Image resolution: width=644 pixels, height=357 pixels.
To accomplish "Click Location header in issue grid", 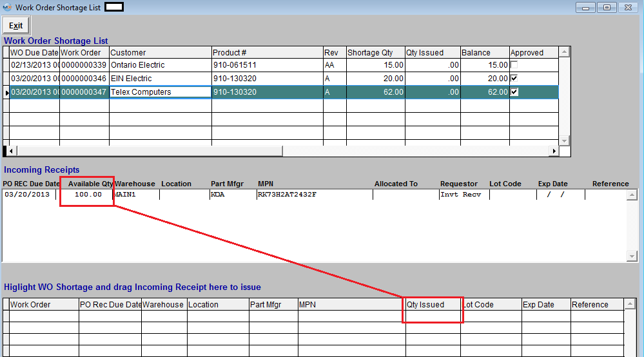I will click(x=218, y=304).
